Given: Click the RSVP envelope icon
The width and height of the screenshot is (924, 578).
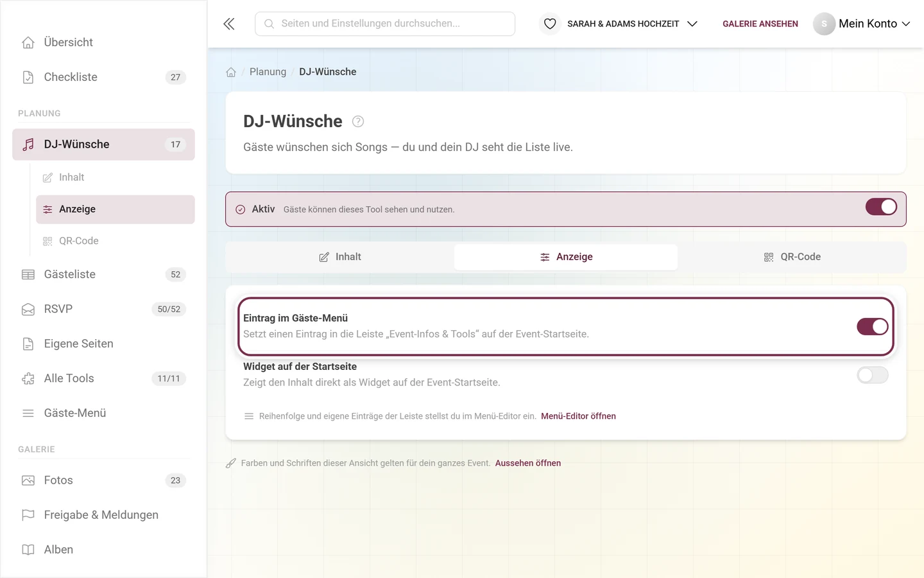Looking at the screenshot, I should pos(28,309).
